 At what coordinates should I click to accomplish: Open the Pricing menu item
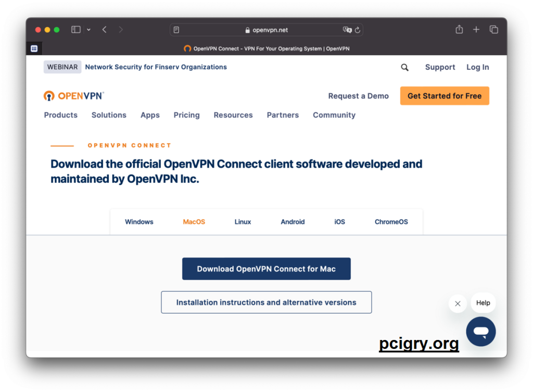click(187, 115)
